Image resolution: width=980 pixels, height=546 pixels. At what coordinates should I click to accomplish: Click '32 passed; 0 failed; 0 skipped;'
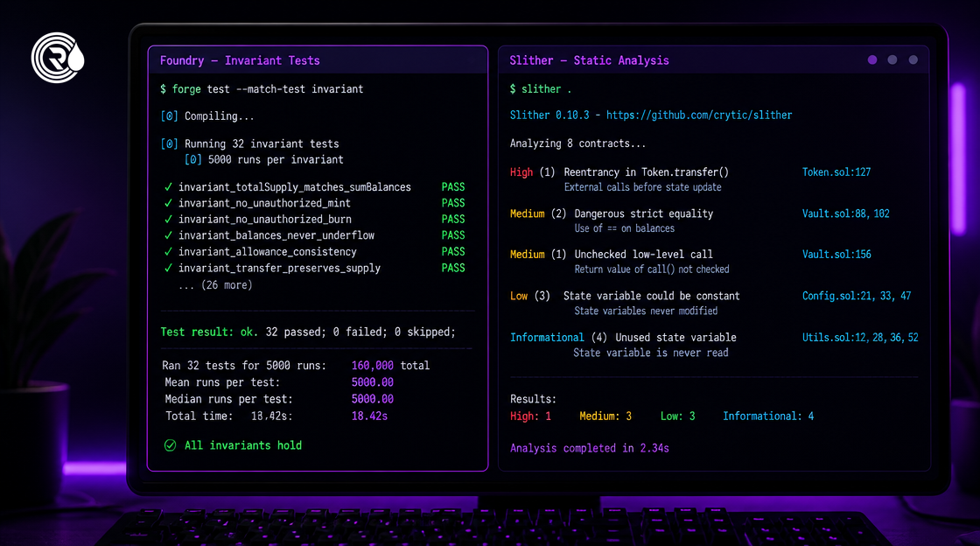360,332
